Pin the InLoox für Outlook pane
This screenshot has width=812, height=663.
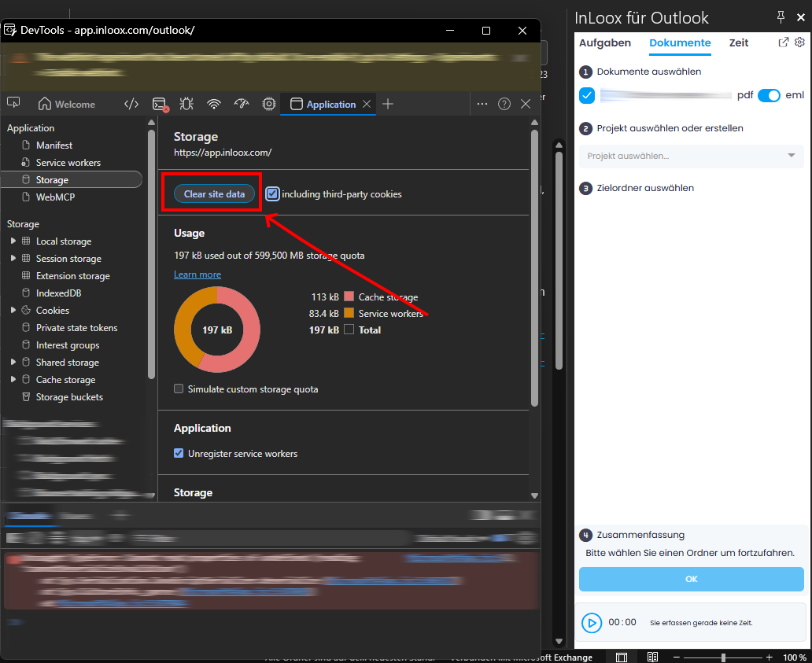pos(781,17)
